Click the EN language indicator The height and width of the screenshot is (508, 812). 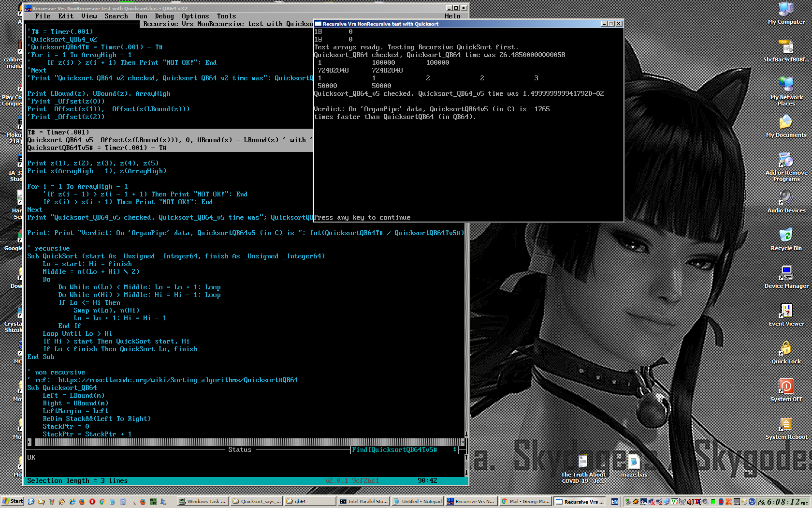point(614,502)
